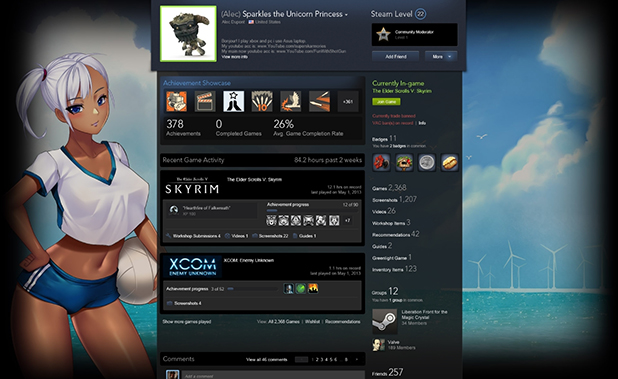The image size is (618, 379).
Task: Go to comments page 2
Action: (x=317, y=359)
